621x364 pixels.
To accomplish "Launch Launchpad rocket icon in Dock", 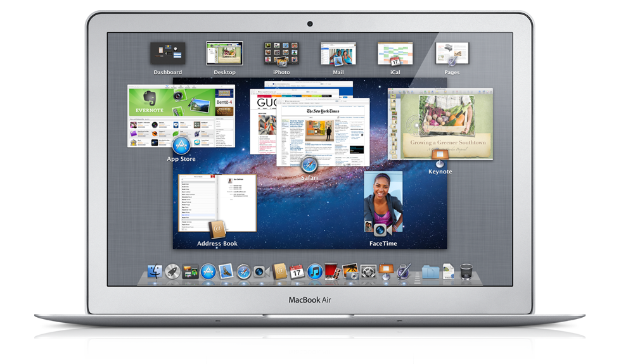I will tap(172, 272).
